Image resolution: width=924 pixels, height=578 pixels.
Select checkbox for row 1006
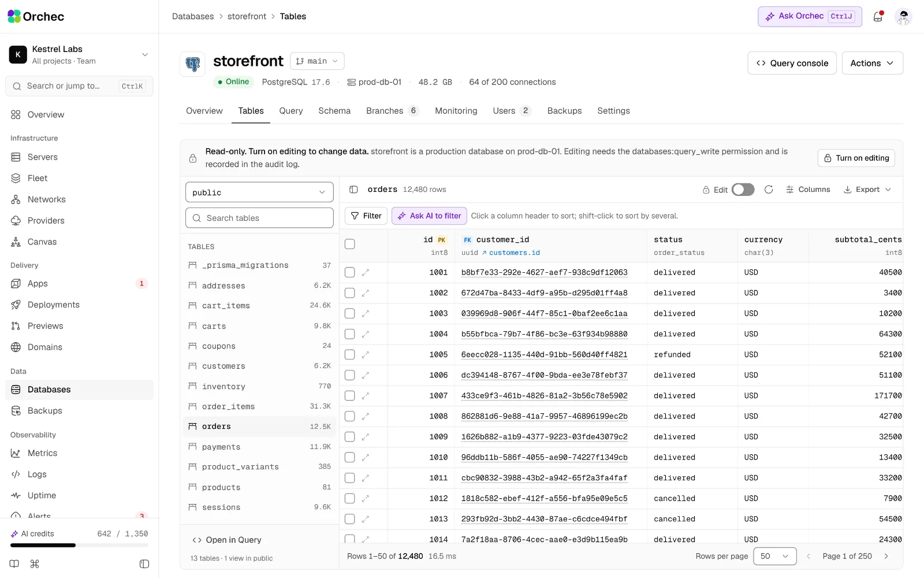(350, 375)
